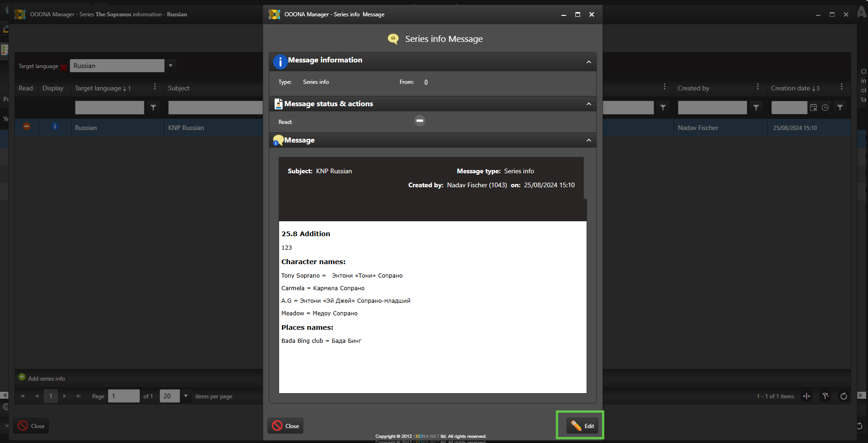Click the auto-fit columns width icon
The image size is (868, 443).
(x=806, y=396)
